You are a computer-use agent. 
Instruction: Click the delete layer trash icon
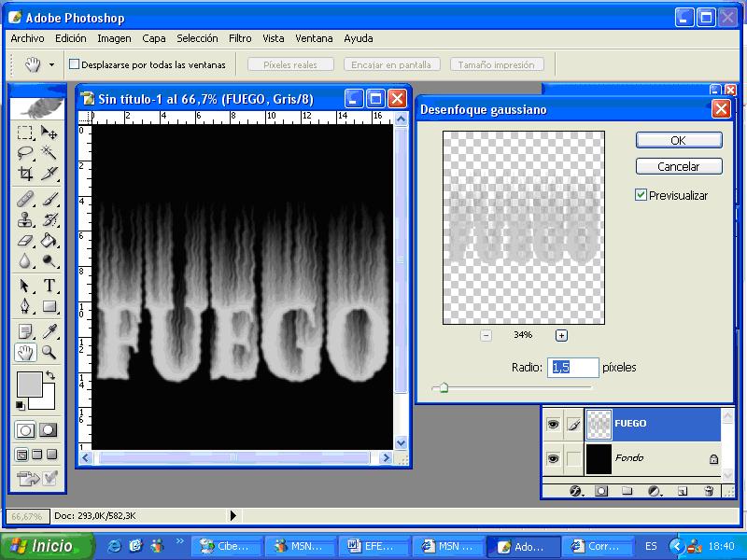point(709,490)
